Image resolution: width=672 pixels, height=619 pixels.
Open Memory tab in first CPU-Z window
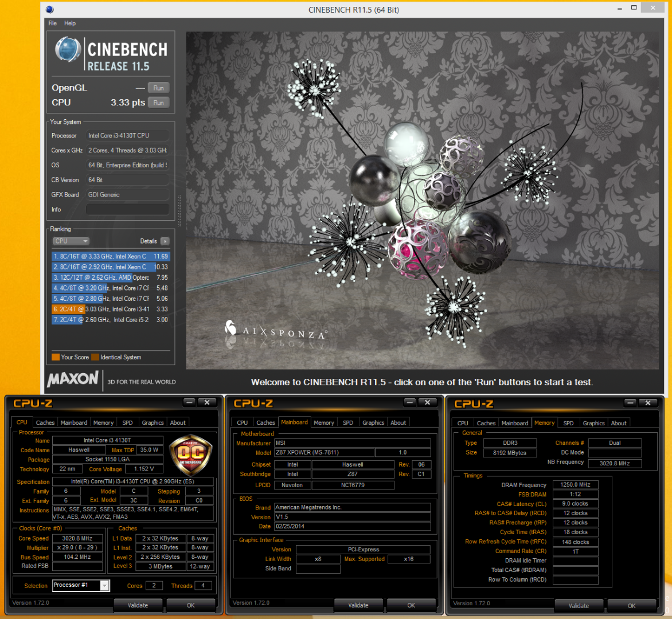pyautogui.click(x=103, y=422)
